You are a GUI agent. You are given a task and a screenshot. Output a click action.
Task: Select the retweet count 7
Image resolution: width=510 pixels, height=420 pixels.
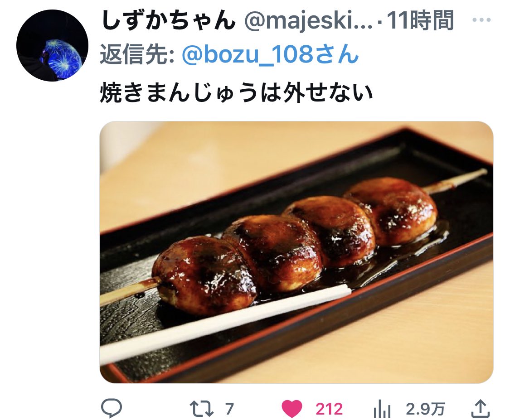point(229,409)
